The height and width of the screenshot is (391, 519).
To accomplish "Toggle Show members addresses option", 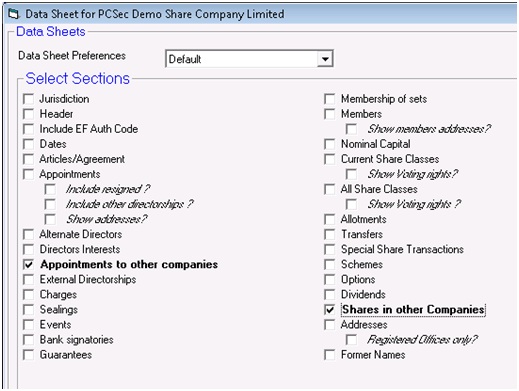I will click(351, 129).
